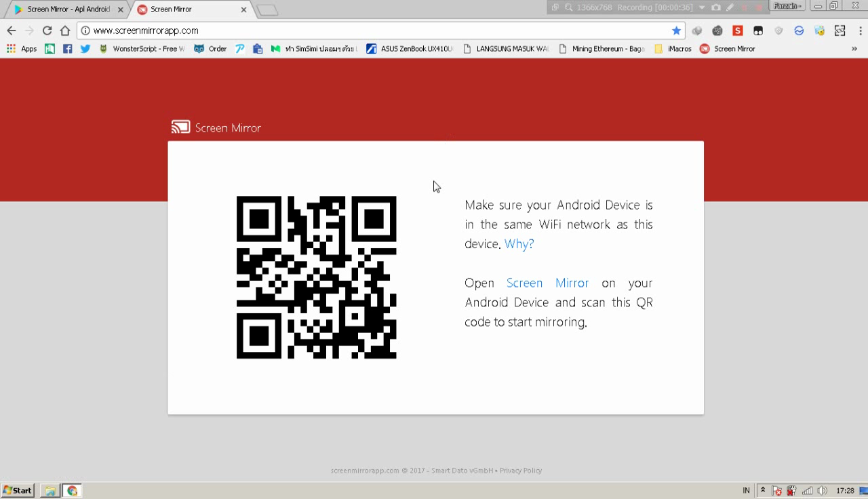
Task: Open the Screen Mirror bookmark
Action: (x=727, y=49)
